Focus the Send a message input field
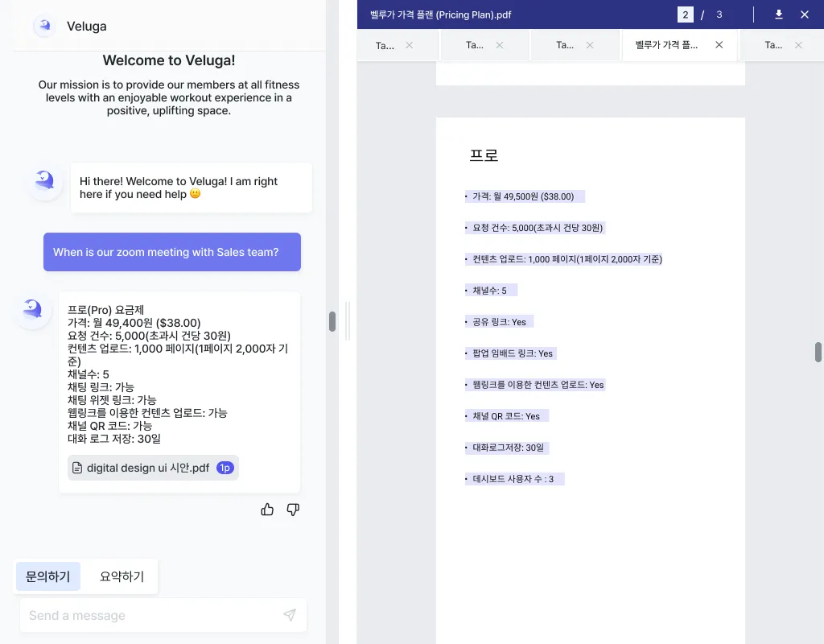The width and height of the screenshot is (824, 644). (149, 616)
